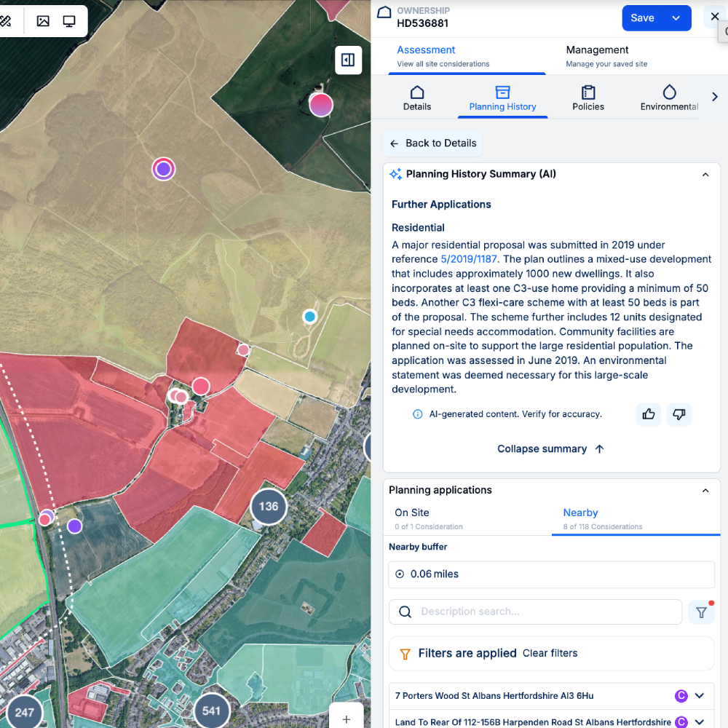
Task: Collapse the side panel with the panel icon
Action: [348, 60]
